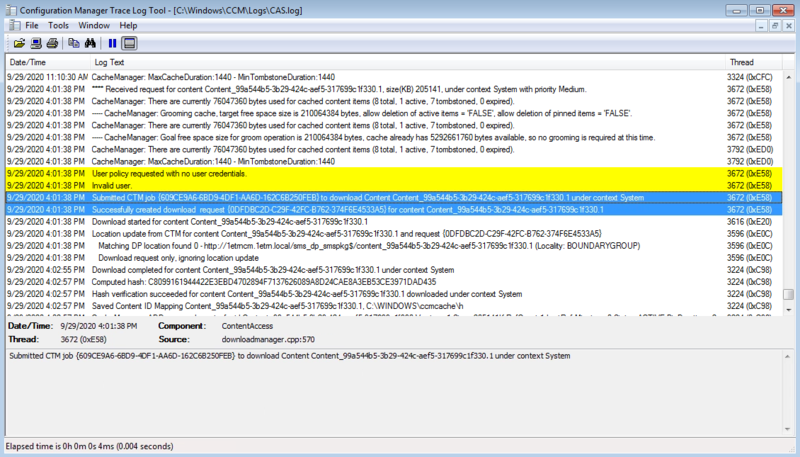Screen dimensions: 800x457
Task: Open the Help menu
Action: pyautogui.click(x=128, y=24)
